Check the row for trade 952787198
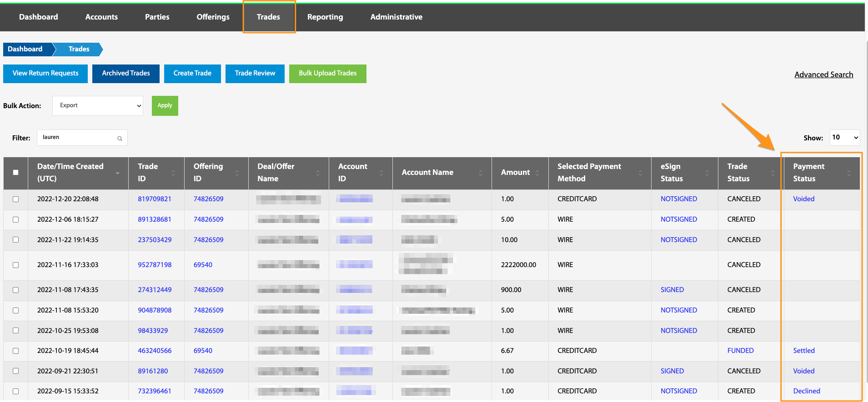Viewport: 868px width, 402px height. pos(16,265)
